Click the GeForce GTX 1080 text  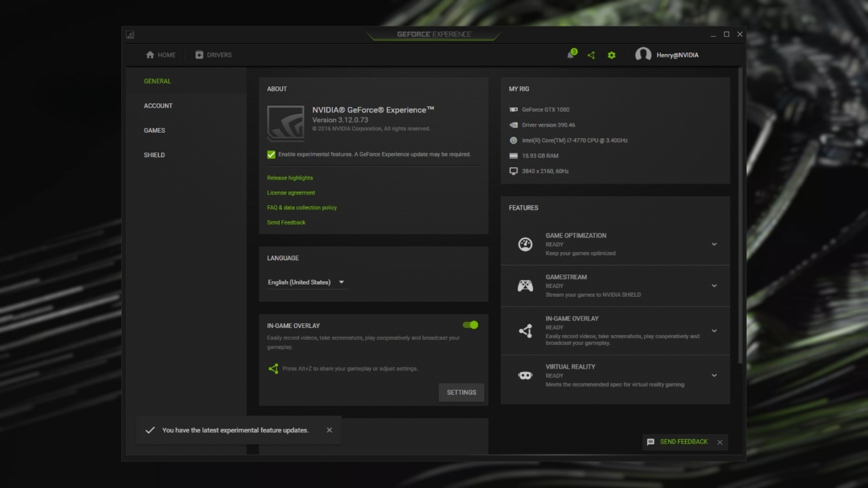tap(546, 109)
